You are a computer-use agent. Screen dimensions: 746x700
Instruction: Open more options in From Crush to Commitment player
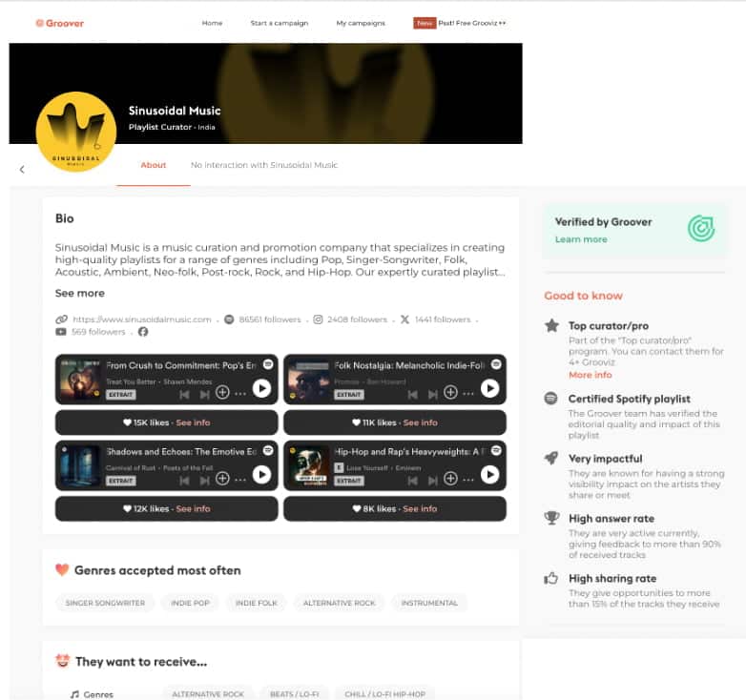point(240,394)
